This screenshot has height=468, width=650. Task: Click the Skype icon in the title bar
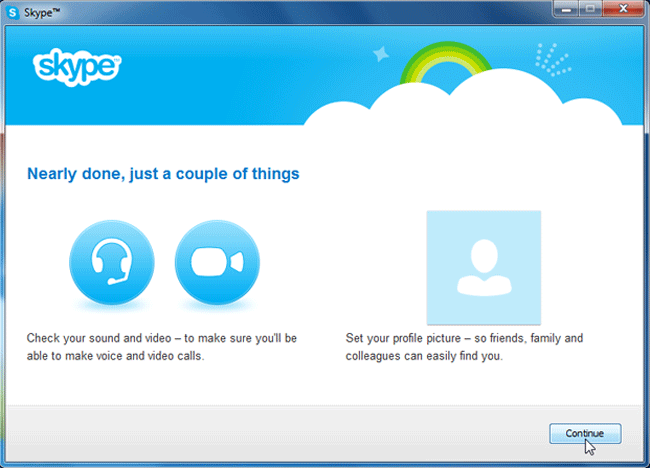13,13
